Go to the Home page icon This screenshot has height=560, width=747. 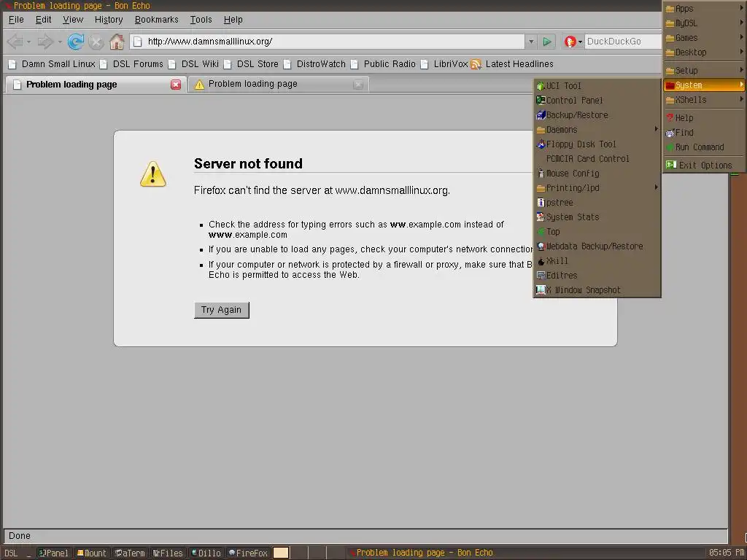pyautogui.click(x=117, y=42)
